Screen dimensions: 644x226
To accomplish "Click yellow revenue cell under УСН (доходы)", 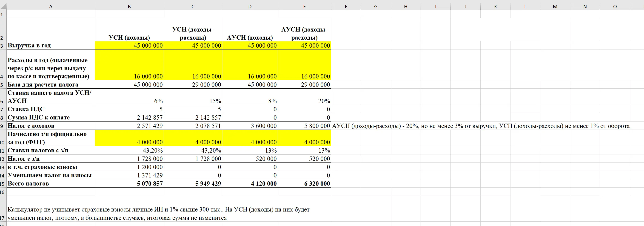I will (129, 45).
